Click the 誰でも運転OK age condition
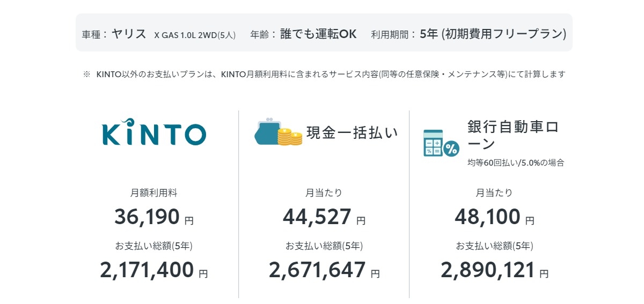Image resolution: width=644 pixels, height=304 pixels. 318,34
